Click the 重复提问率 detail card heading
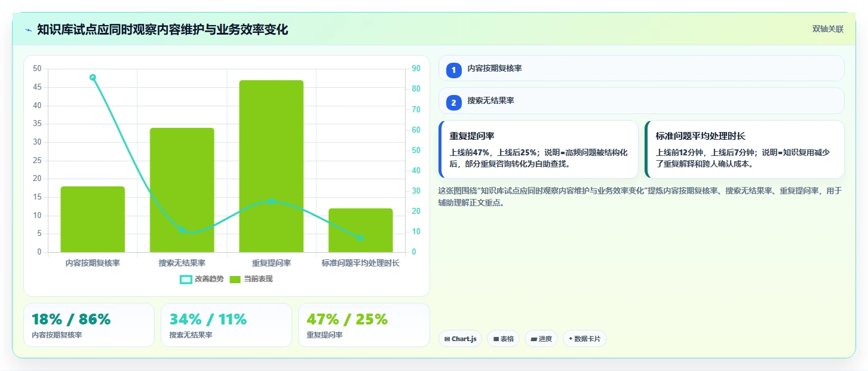Viewport: 868px width, 371px height. tap(472, 136)
